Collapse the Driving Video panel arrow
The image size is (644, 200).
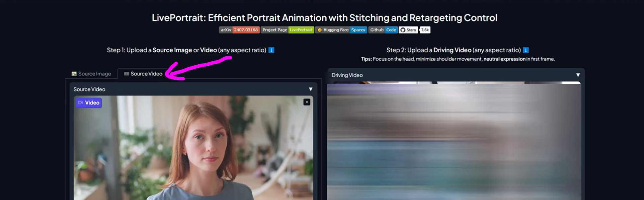click(578, 75)
